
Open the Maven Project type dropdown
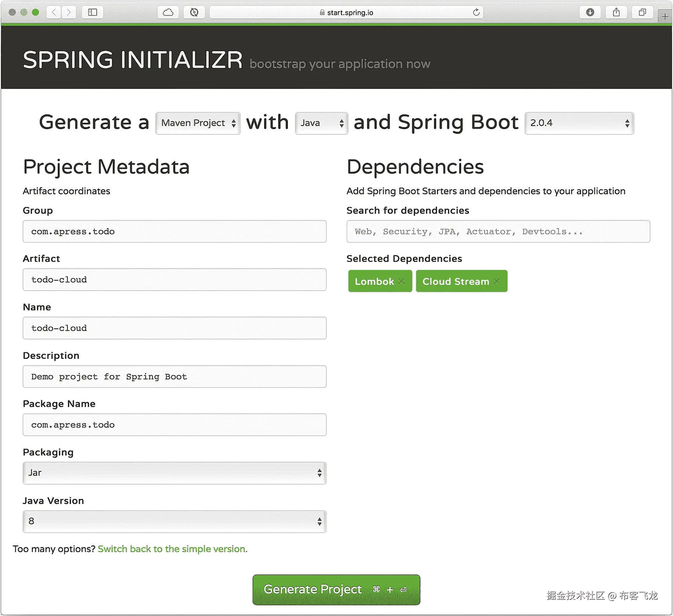(198, 123)
